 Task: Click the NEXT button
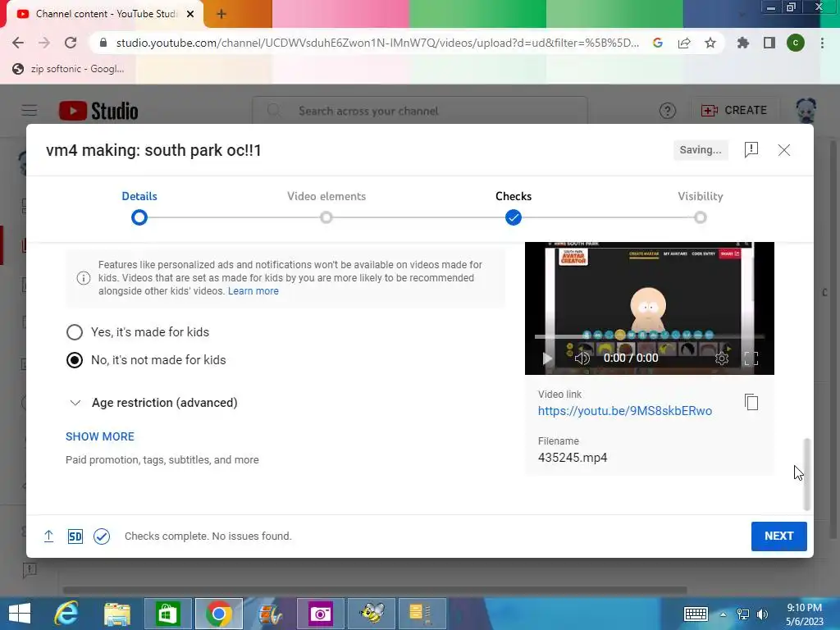[779, 536]
